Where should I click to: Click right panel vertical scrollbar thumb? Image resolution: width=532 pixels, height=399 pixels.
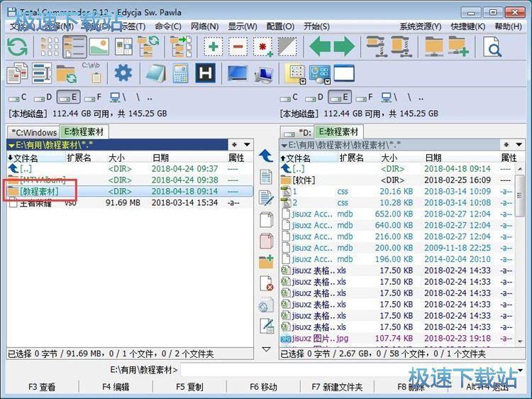520,195
